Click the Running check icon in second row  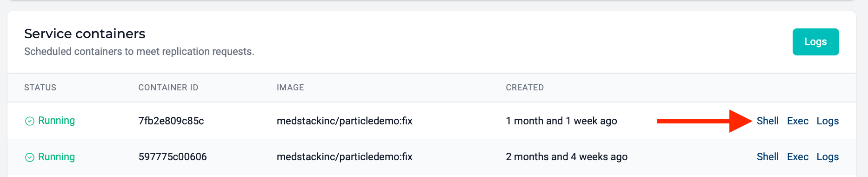click(29, 157)
